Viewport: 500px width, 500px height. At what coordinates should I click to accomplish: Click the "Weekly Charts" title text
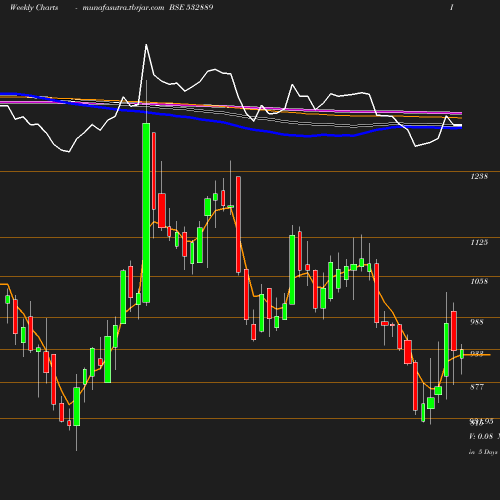point(34,7)
